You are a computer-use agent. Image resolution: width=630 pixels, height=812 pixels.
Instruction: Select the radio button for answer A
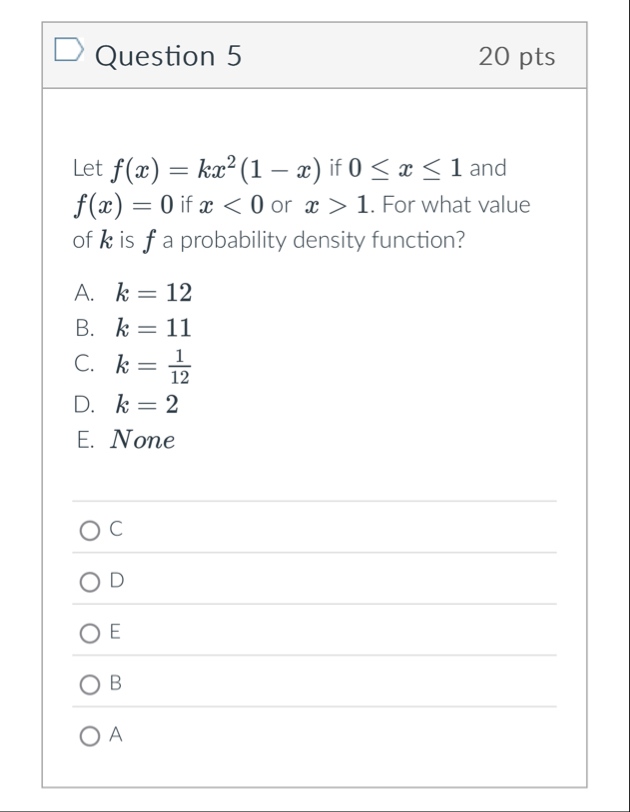(x=89, y=734)
